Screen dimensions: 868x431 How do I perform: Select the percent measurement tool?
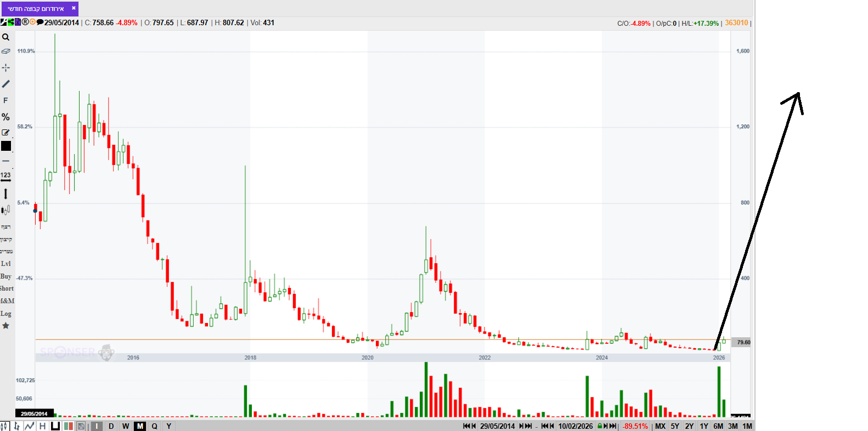[5, 117]
